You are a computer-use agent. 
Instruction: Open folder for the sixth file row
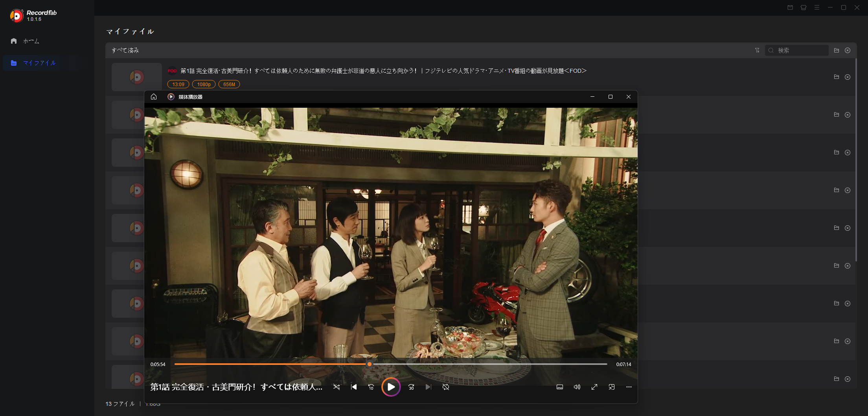click(x=837, y=266)
